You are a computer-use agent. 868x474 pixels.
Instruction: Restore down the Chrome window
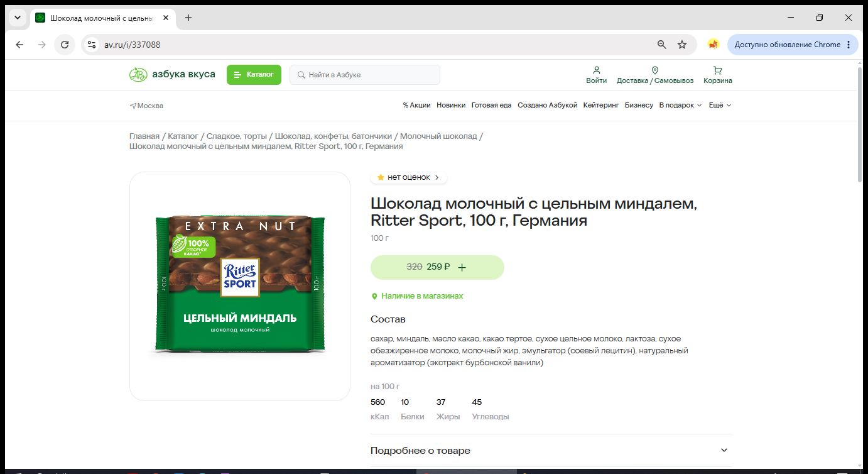click(820, 18)
